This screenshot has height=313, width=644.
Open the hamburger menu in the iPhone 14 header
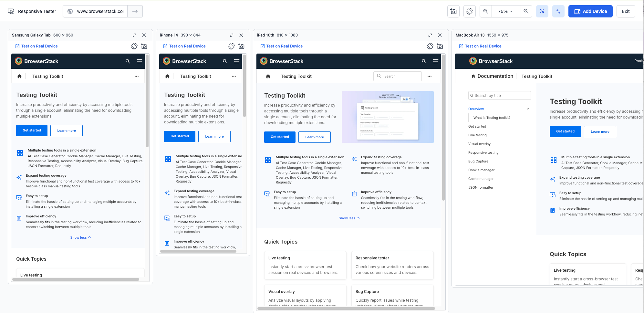(237, 61)
